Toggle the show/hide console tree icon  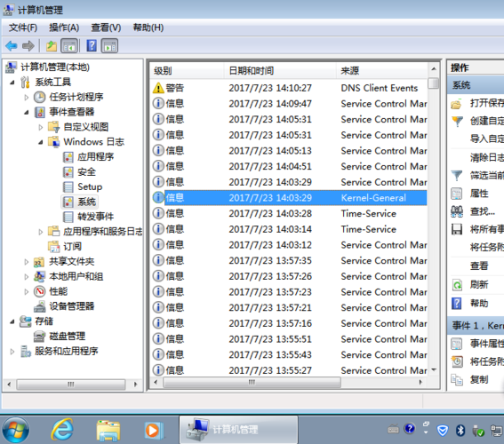pyautogui.click(x=69, y=46)
